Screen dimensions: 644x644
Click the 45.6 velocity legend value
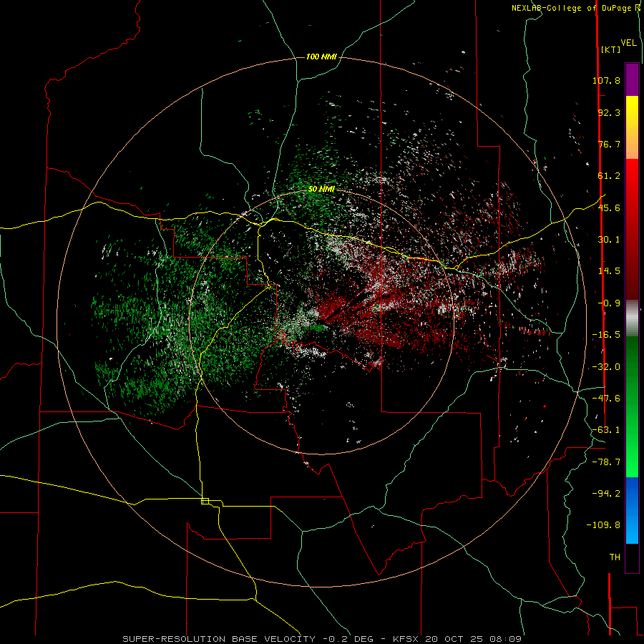(609, 208)
